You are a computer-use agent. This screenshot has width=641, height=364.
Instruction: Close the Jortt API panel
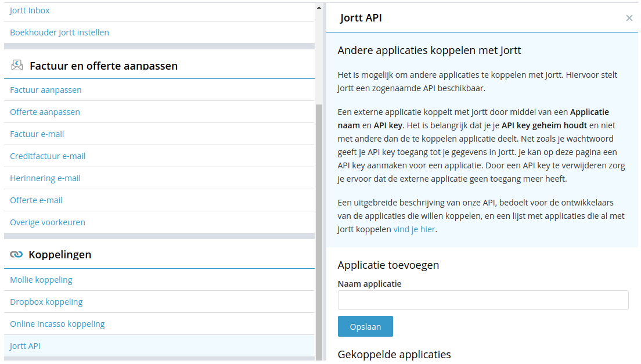(629, 18)
